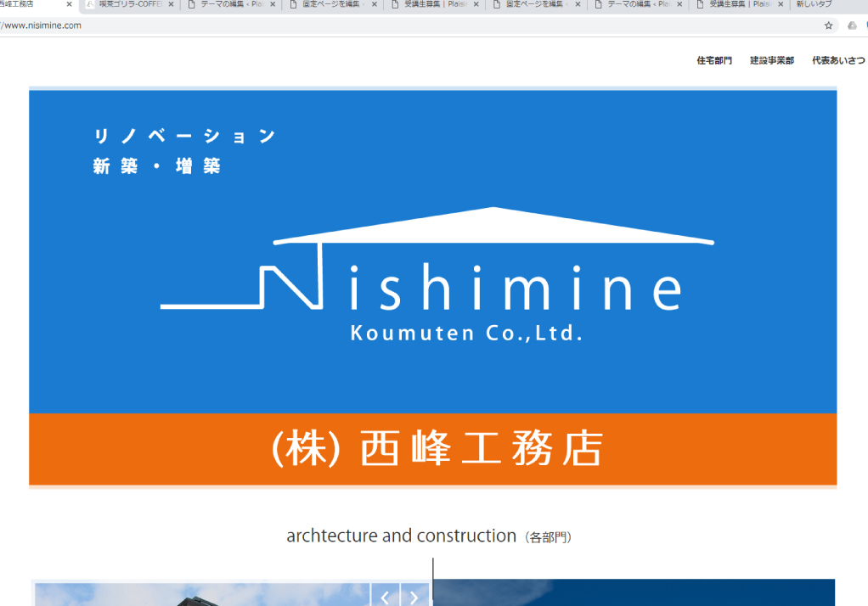Click the 'archtecture and construction' heading
This screenshot has height=606, width=868.
(x=402, y=536)
